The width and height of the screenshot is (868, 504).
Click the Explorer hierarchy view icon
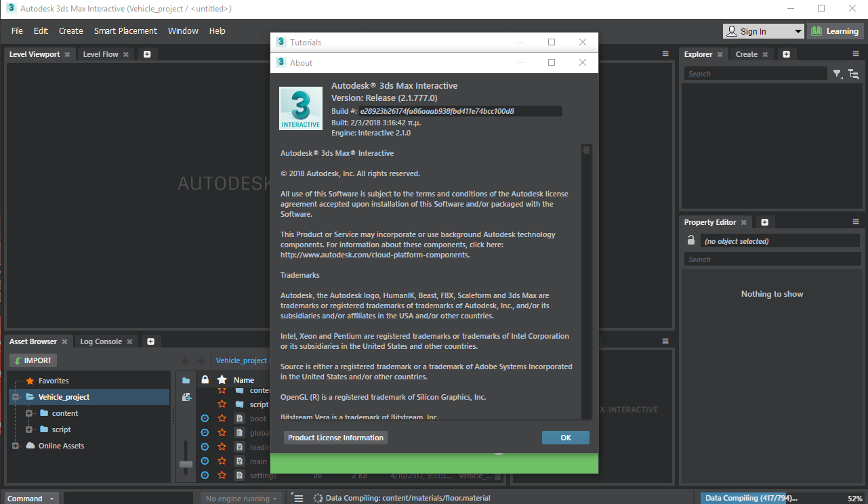coord(854,74)
